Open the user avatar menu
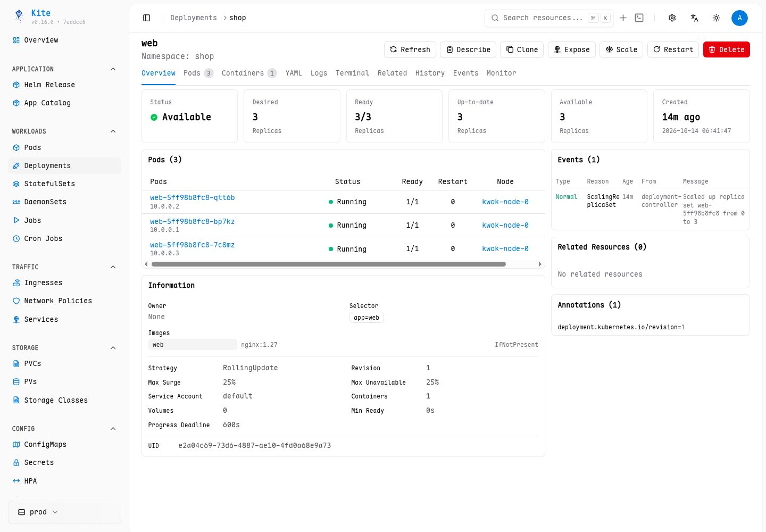The image size is (766, 532). (739, 18)
